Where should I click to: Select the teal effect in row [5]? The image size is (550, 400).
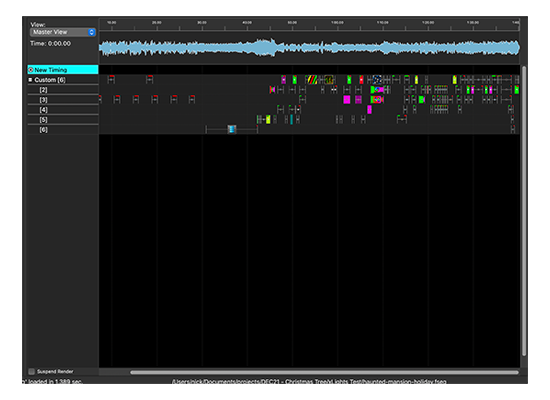click(291, 119)
